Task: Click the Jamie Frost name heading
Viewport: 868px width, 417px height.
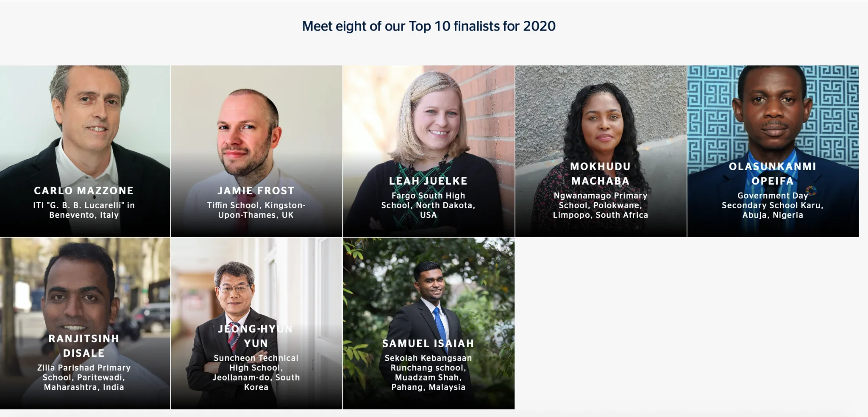Action: click(x=256, y=191)
